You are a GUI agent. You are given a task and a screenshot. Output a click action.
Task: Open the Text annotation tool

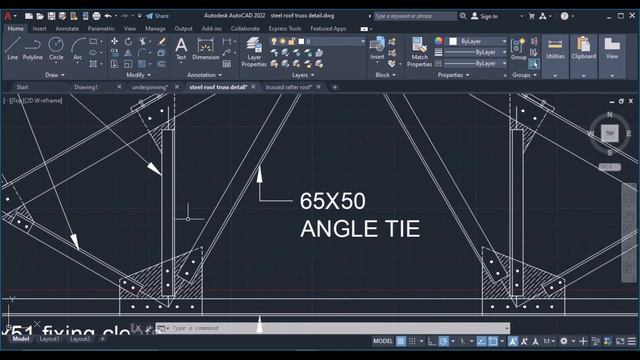click(x=181, y=49)
